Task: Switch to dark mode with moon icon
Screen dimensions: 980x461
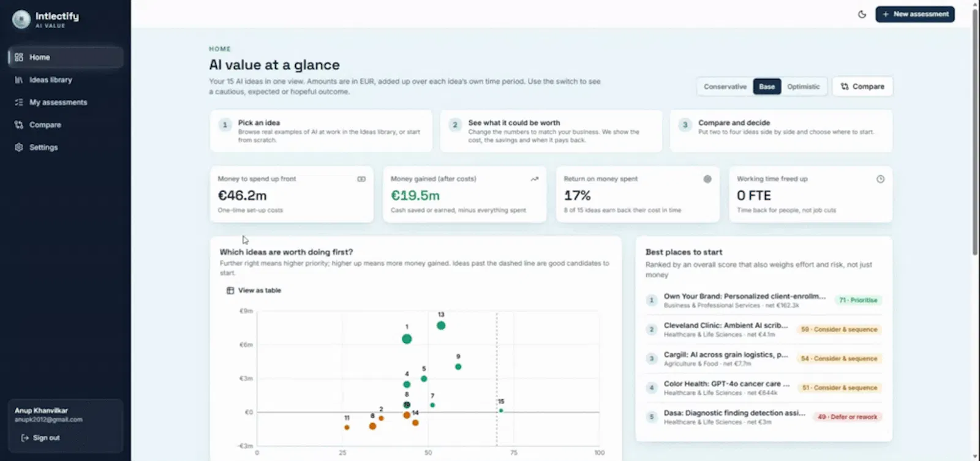Action: coord(862,14)
